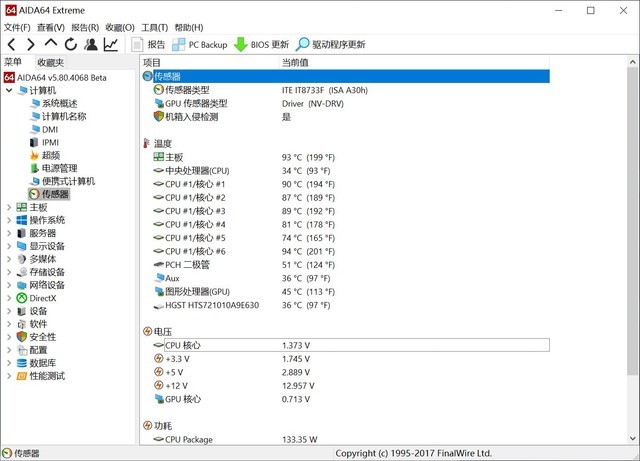Open the user icon in toolbar

coord(91,44)
